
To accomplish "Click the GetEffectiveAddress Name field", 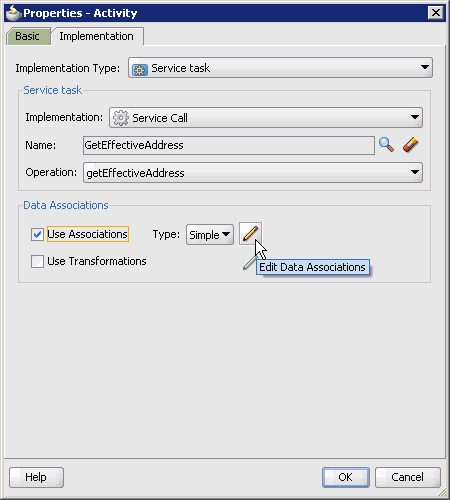I will point(229,145).
